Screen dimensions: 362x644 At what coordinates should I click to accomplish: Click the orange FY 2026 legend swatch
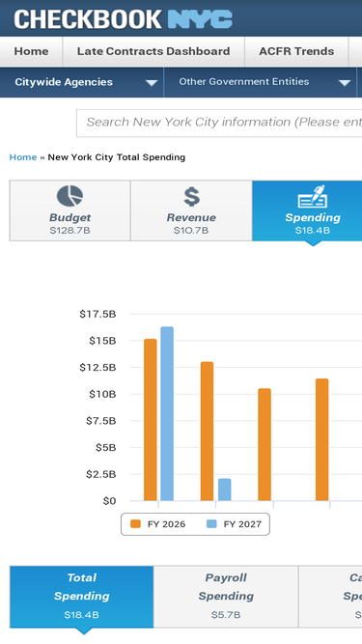tap(135, 524)
